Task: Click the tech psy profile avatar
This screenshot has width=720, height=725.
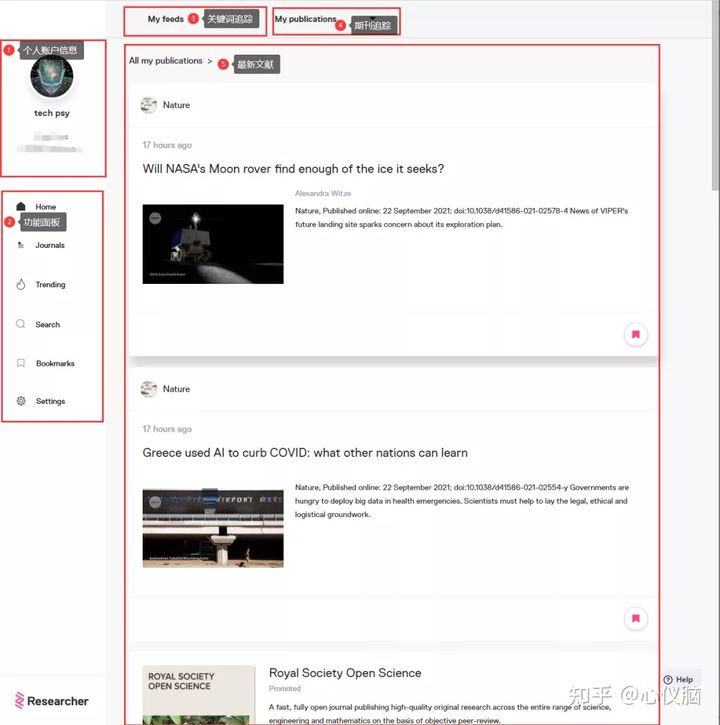Action: [52, 76]
